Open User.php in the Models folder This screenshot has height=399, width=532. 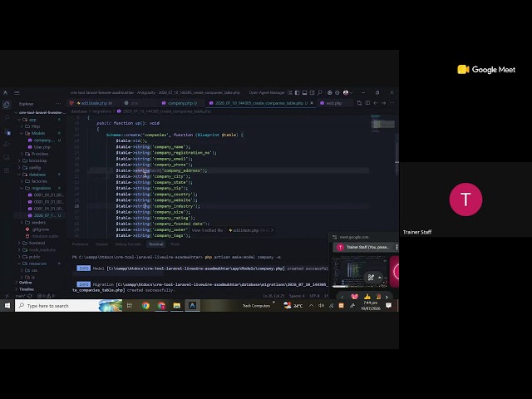coord(42,147)
